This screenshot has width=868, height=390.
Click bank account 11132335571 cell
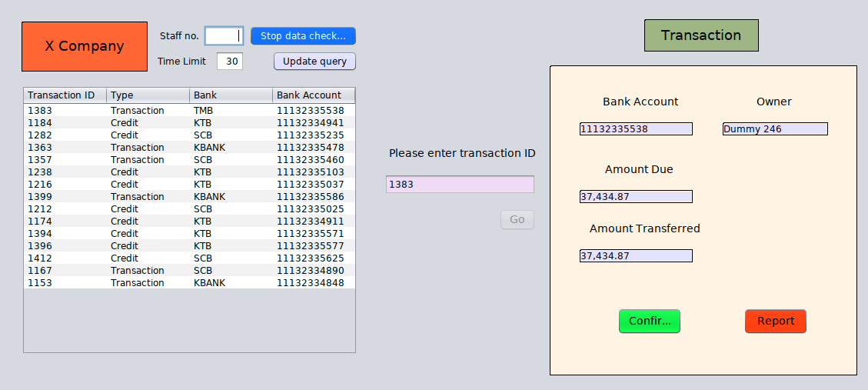(x=314, y=234)
